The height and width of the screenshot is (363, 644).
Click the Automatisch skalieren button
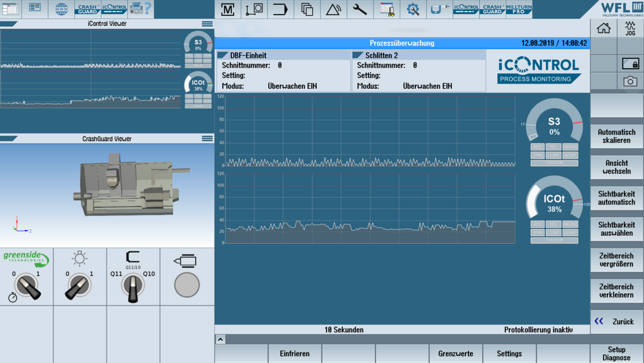(616, 136)
